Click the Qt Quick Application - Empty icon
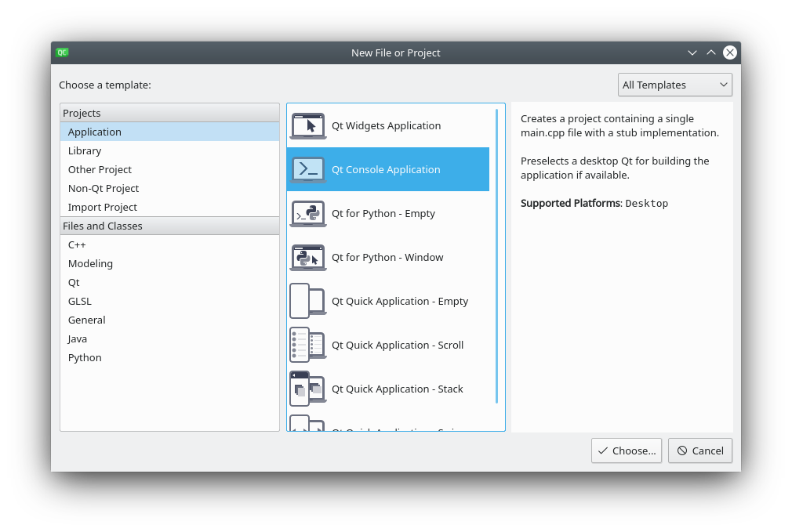 tap(308, 301)
